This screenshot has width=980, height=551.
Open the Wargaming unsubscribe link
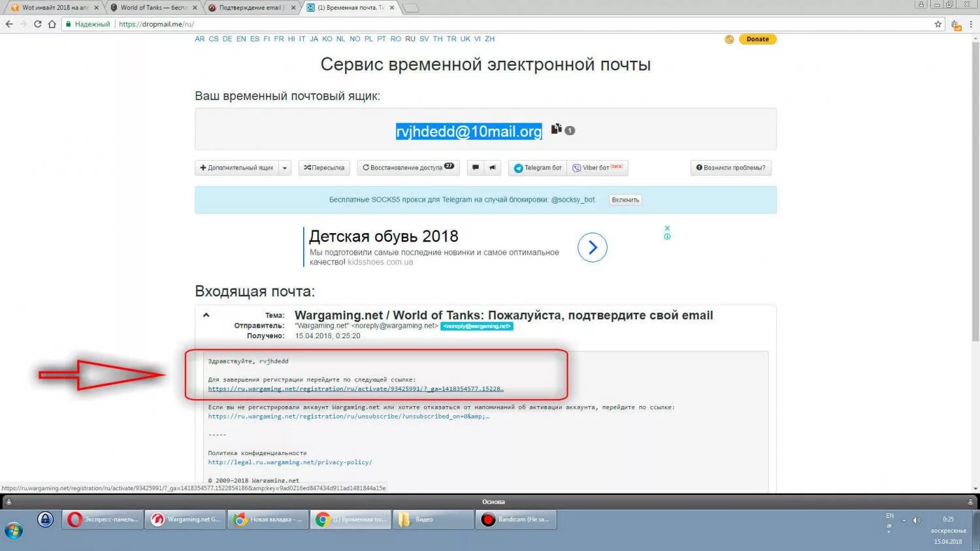point(349,416)
